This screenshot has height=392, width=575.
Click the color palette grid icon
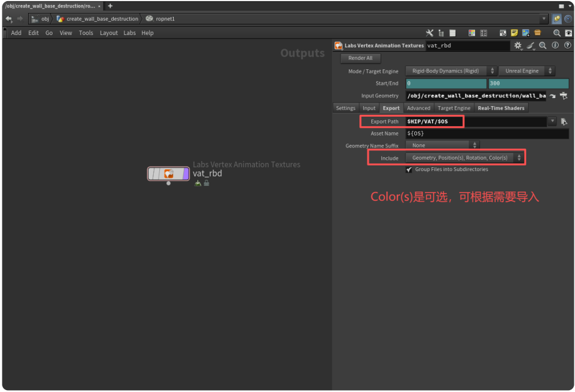tap(472, 33)
